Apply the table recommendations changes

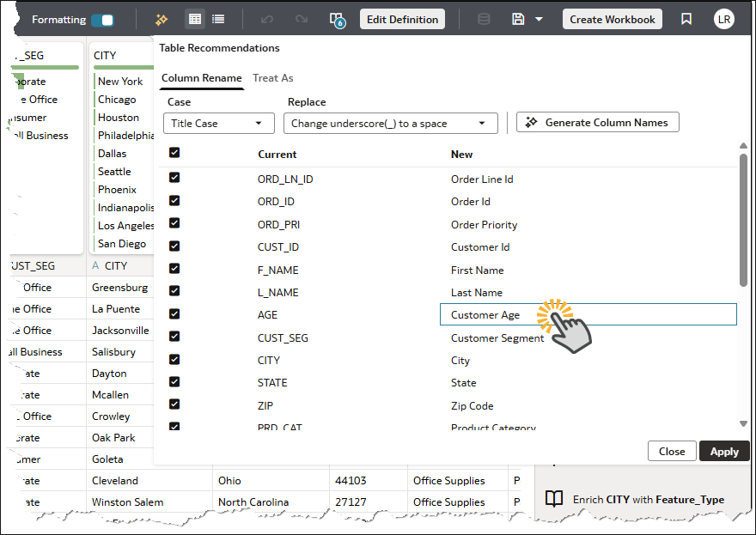724,451
